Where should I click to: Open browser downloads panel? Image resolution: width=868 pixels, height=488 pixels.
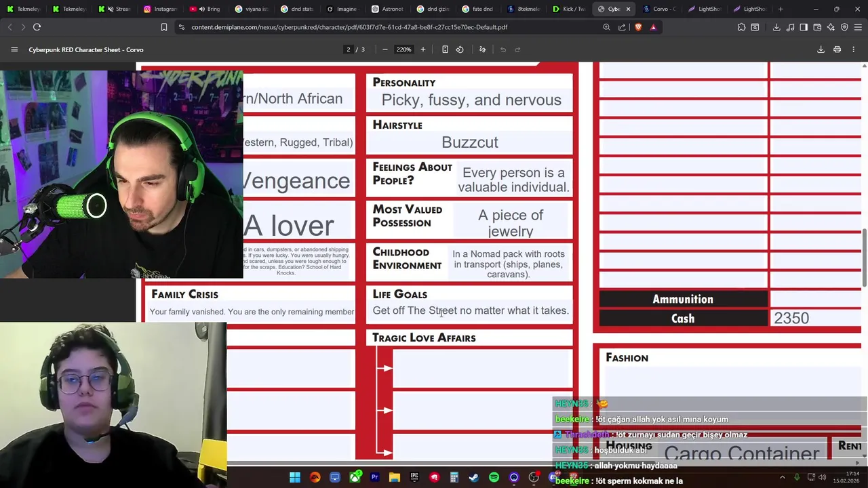point(776,27)
